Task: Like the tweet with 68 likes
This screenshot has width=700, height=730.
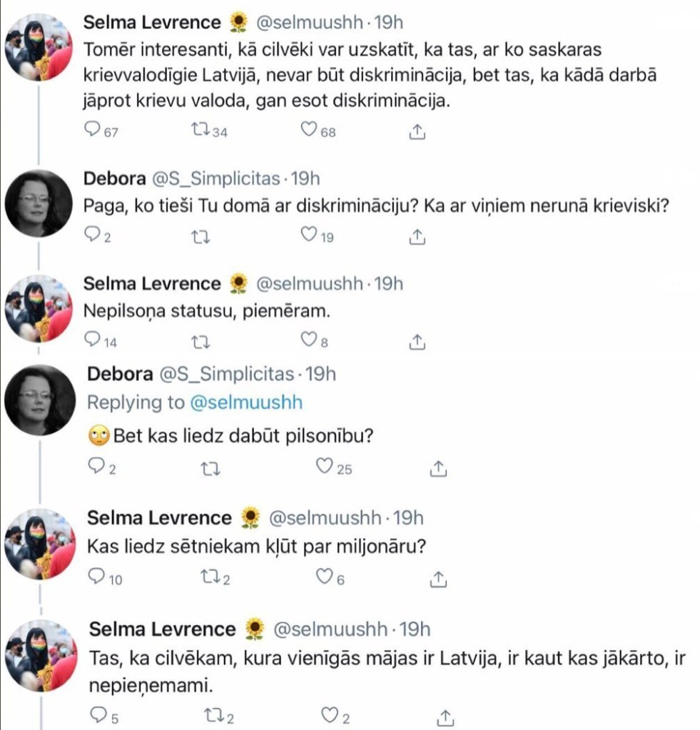Action: 309,131
